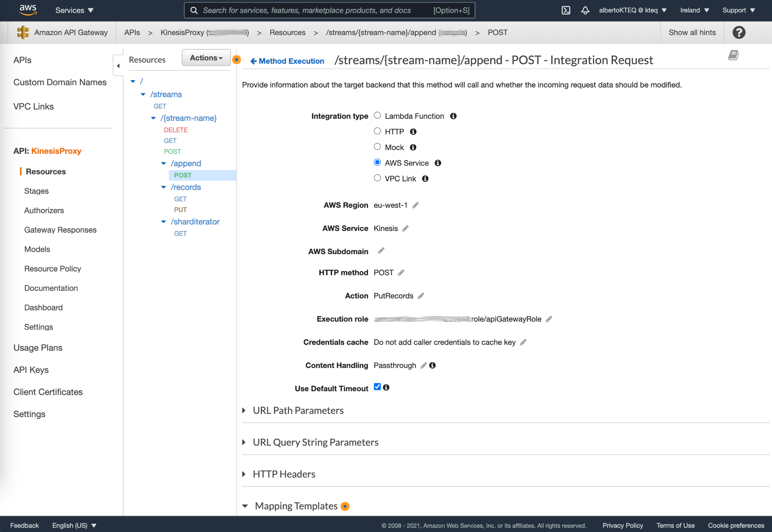The image size is (772, 532).
Task: Open the Actions dropdown button
Action: pyautogui.click(x=206, y=58)
